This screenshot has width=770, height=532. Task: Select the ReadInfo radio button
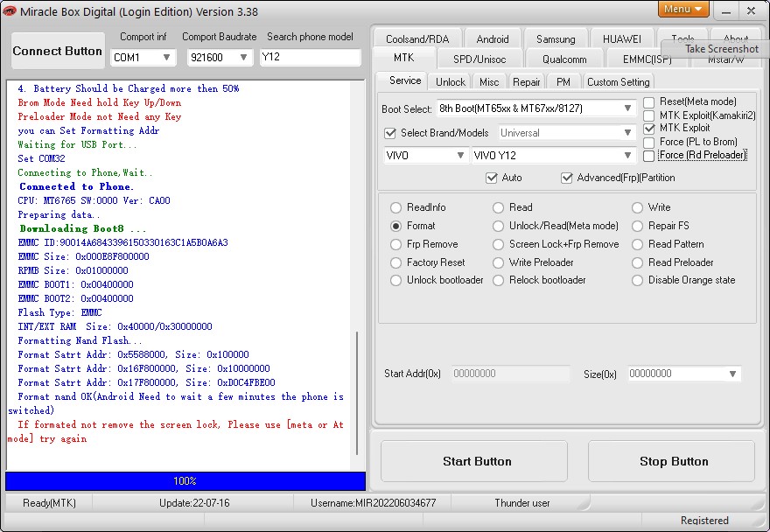tap(395, 207)
